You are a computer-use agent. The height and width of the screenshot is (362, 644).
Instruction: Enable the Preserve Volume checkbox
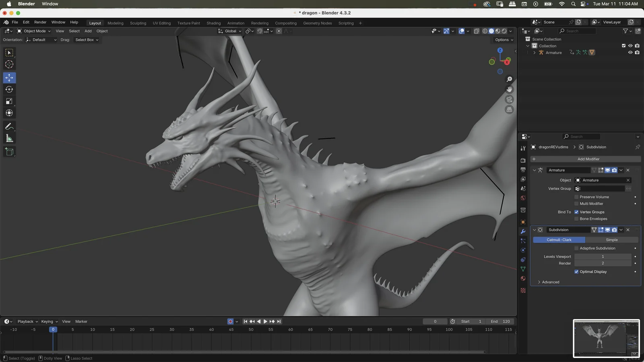(576, 197)
